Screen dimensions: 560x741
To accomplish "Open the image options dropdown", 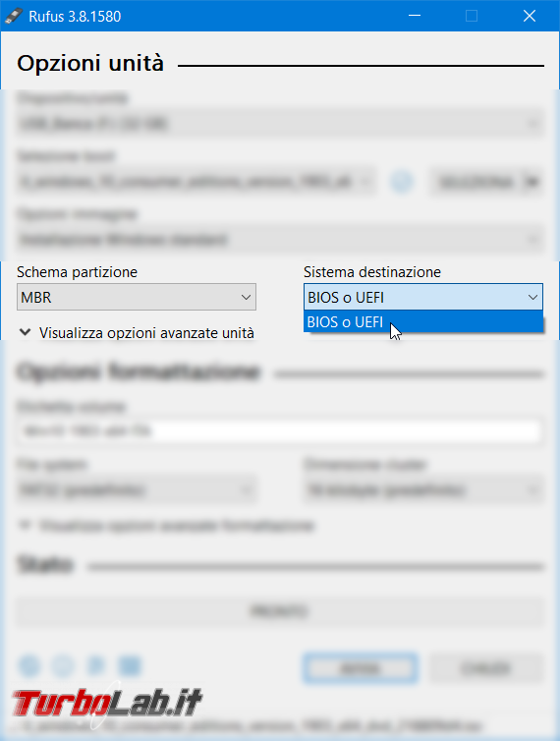I will coord(280,240).
